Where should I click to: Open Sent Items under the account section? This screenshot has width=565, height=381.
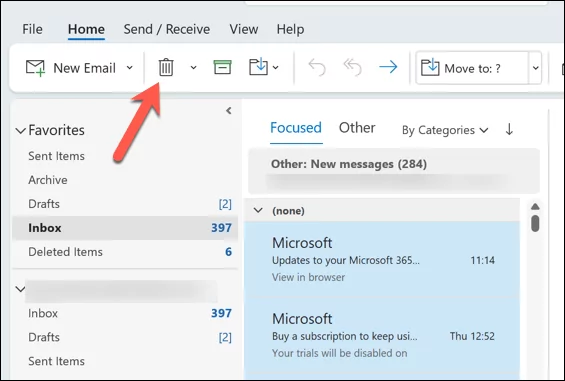coord(56,361)
